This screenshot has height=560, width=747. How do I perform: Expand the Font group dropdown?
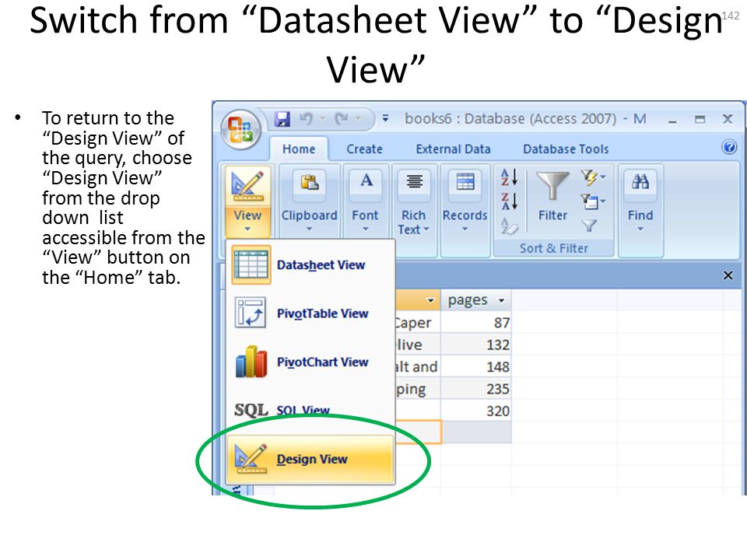click(x=366, y=229)
